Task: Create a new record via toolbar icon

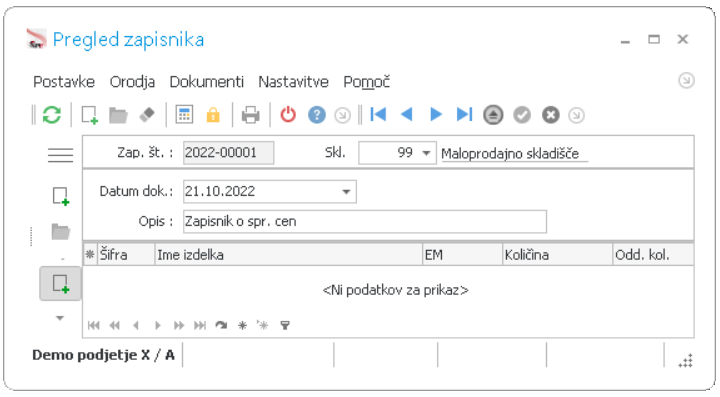Action: click(90, 115)
